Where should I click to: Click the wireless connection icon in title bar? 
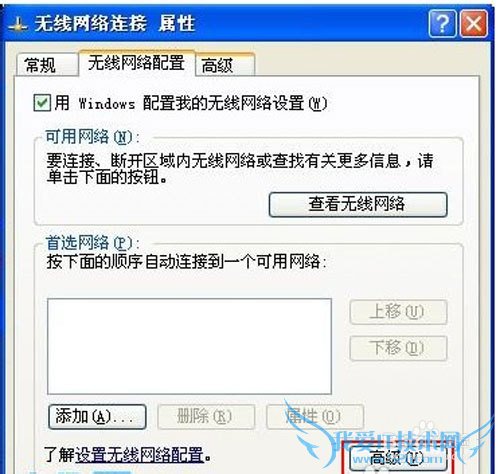click(17, 25)
